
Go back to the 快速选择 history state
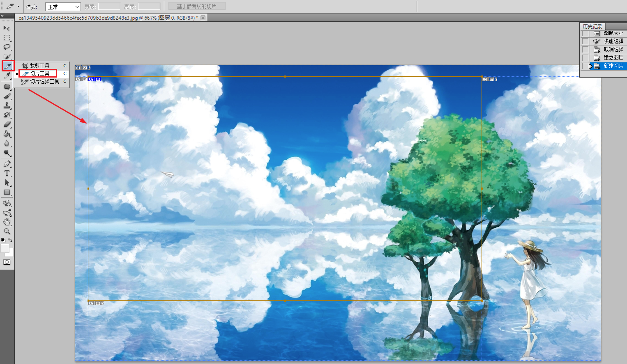point(609,41)
